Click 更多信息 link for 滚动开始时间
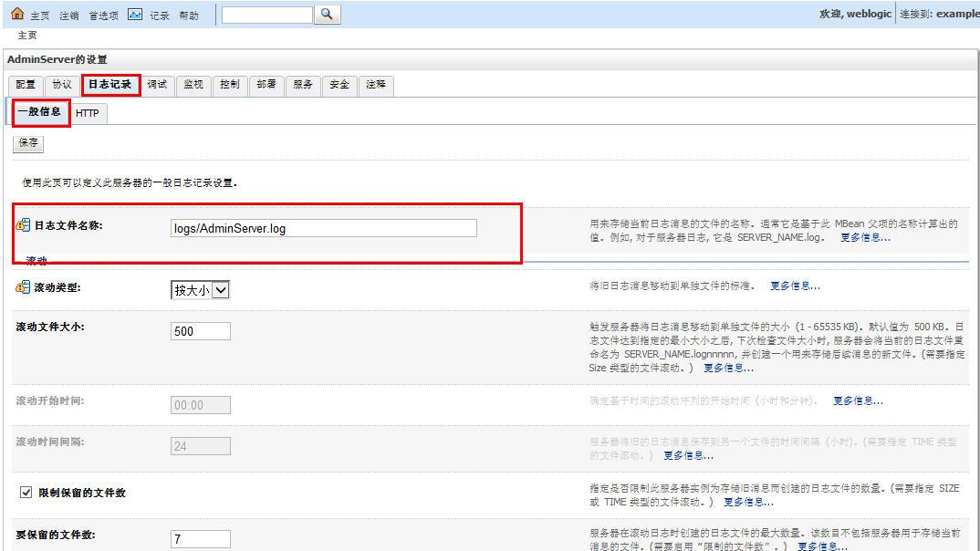This screenshot has width=980, height=551. point(858,401)
